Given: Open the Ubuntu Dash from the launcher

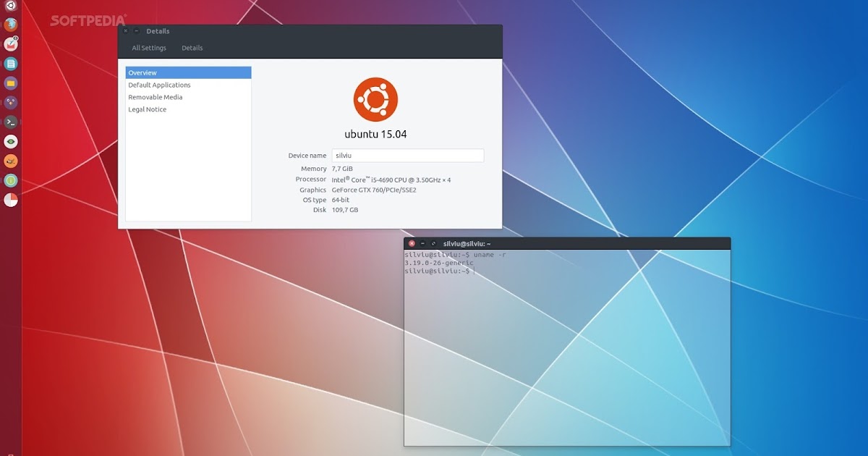Looking at the screenshot, I should [10, 6].
